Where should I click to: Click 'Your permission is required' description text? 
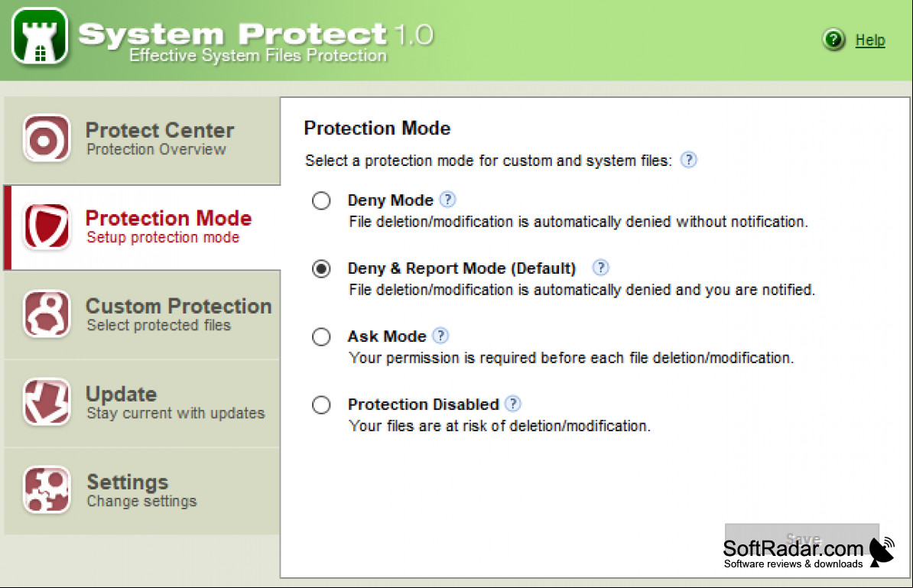pyautogui.click(x=571, y=358)
